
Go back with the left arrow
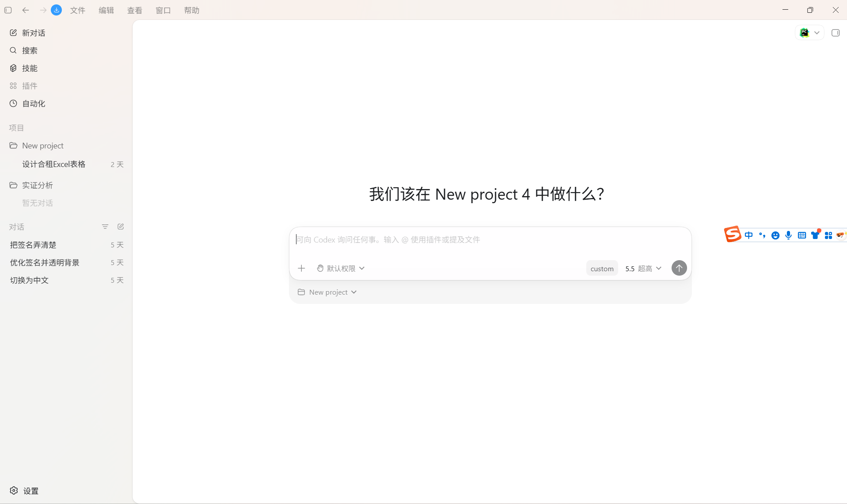26,10
